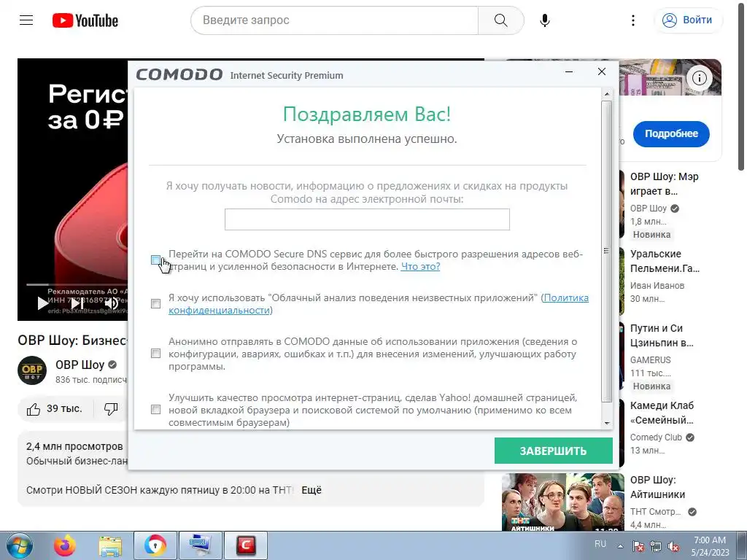Image resolution: width=747 pixels, height=560 pixels.
Task: Click the ad info circle icon
Action: pos(699,77)
